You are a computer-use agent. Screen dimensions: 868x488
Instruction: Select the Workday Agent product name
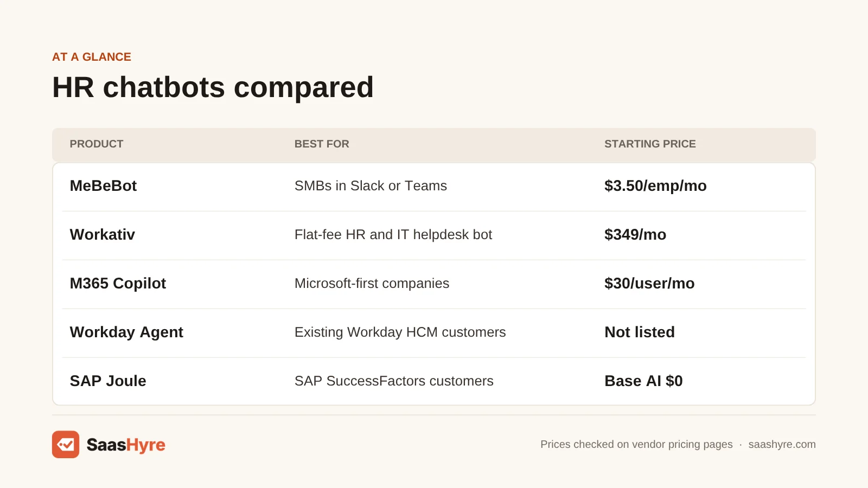pos(126,332)
